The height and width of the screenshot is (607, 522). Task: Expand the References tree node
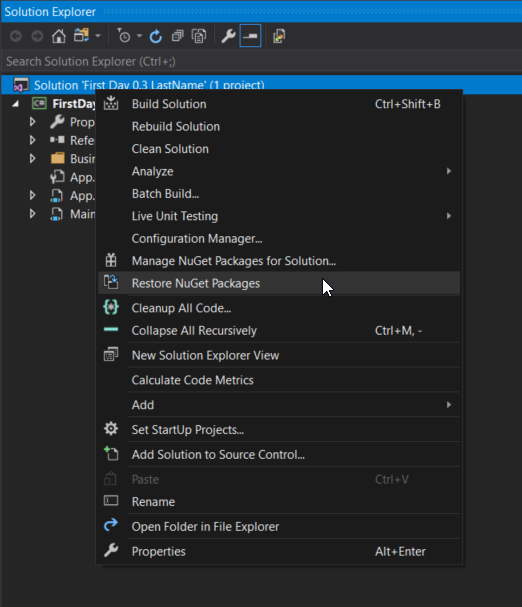pyautogui.click(x=33, y=140)
